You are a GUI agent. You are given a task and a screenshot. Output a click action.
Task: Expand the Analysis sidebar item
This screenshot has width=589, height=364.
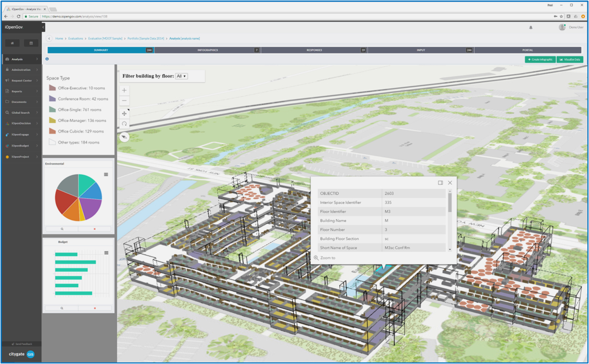[22, 59]
